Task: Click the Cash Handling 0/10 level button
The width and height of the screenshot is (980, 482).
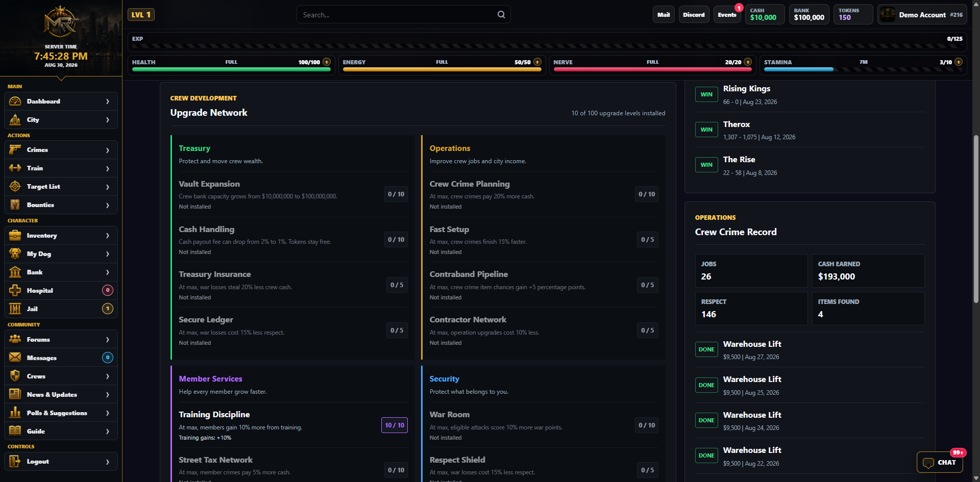Action: click(396, 240)
